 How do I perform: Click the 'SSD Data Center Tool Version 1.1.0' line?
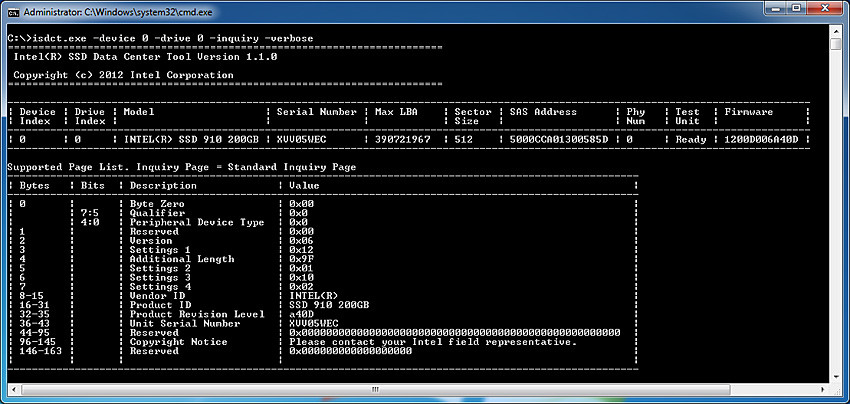click(x=146, y=56)
